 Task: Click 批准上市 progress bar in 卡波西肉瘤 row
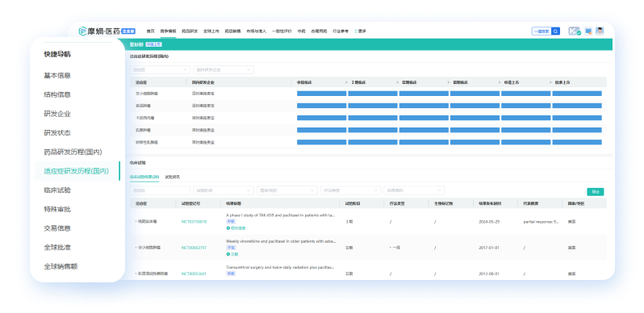pyautogui.click(x=577, y=118)
